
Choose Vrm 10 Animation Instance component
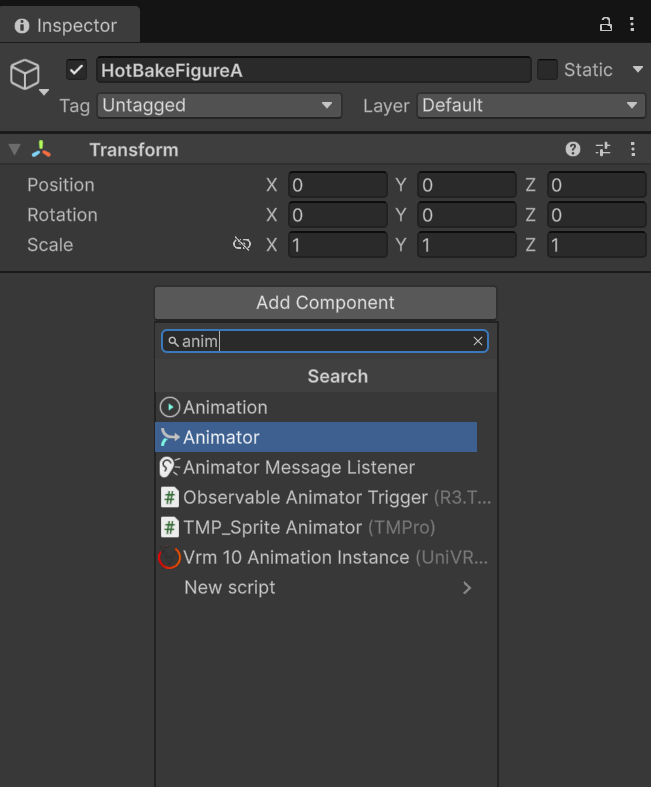(x=324, y=558)
